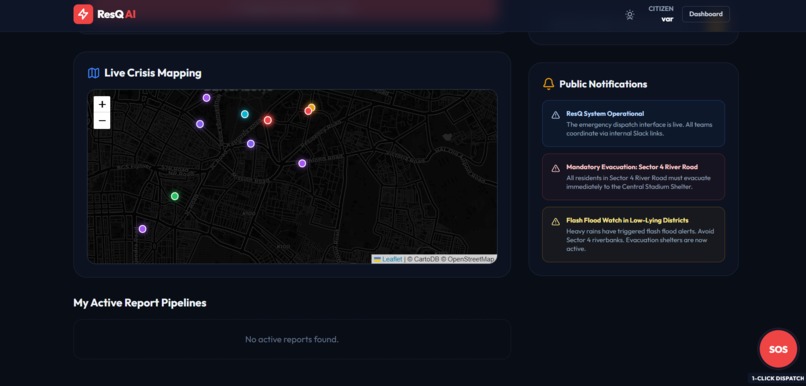Toggle the light/dark theme sun icon
The image size is (806, 386).
point(630,15)
